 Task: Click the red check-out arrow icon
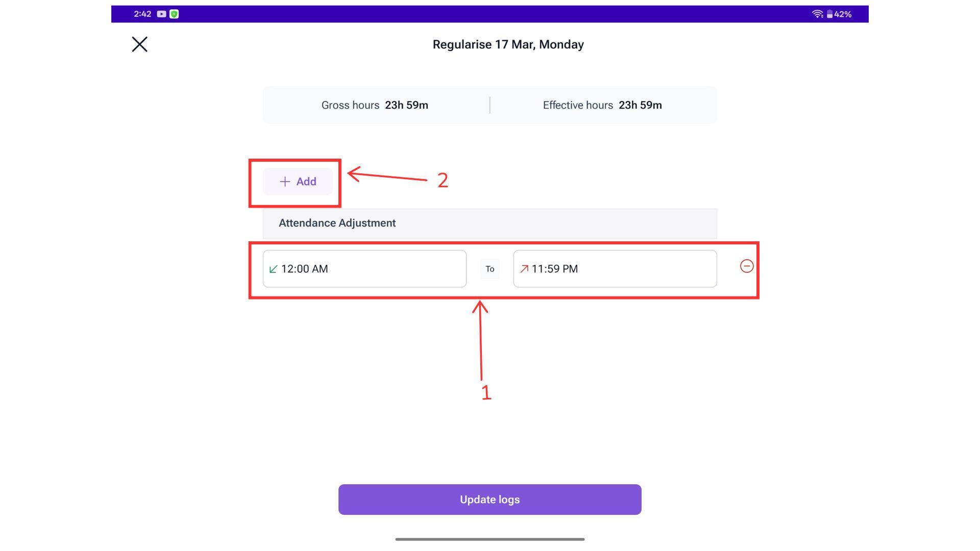click(x=524, y=269)
